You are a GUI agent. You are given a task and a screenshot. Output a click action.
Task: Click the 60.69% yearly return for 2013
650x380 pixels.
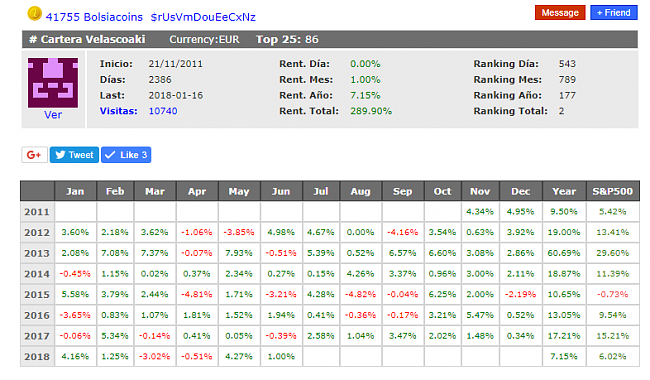pyautogui.click(x=564, y=253)
